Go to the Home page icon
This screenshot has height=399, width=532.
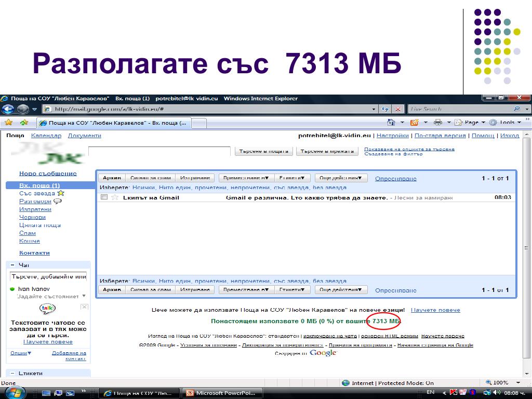coord(391,122)
